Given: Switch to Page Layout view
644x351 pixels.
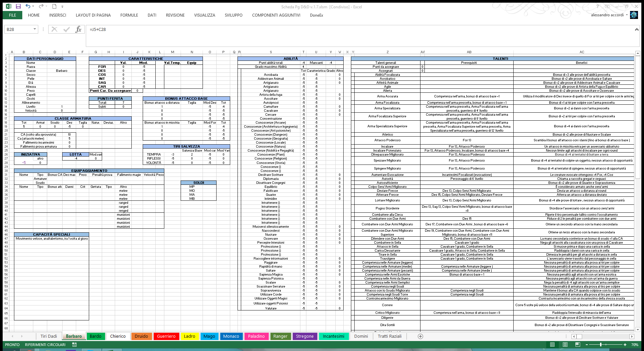Looking at the screenshot, I should click(x=565, y=345).
